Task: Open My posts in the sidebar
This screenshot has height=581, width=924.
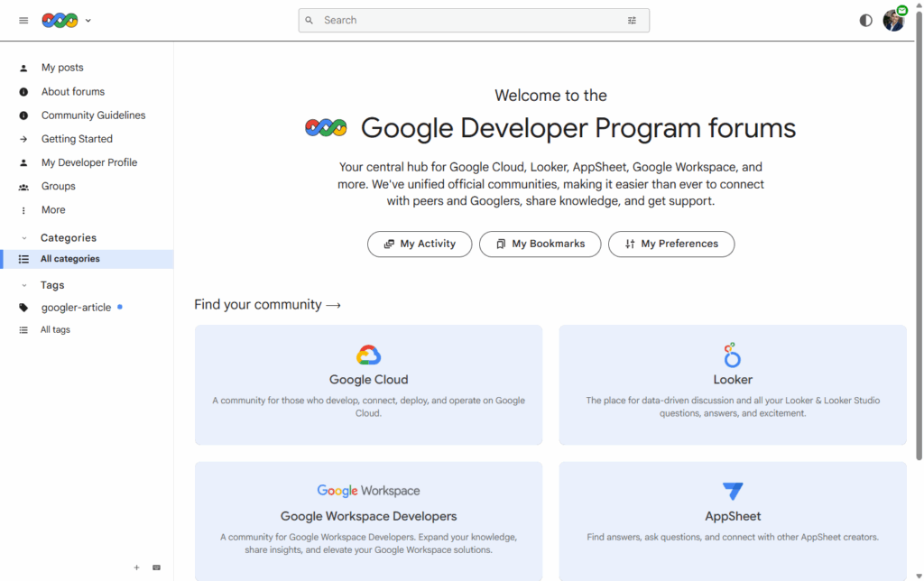Action: point(62,68)
